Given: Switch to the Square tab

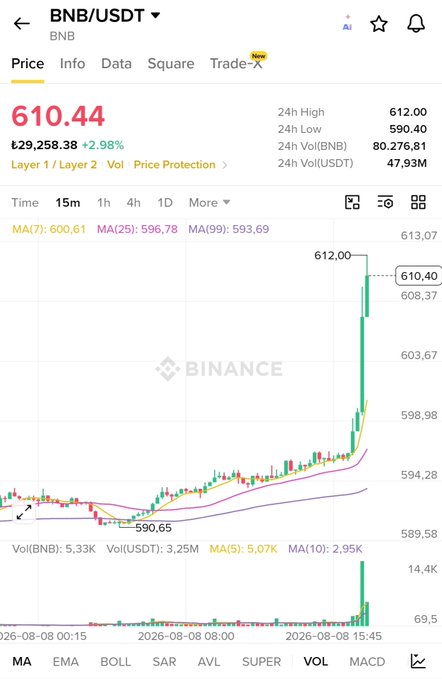Looking at the screenshot, I should [x=171, y=64].
